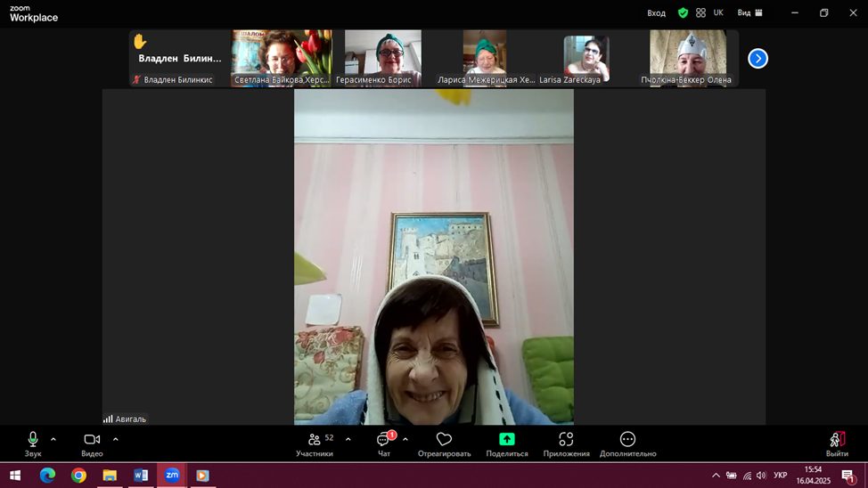Open the Вид view layout menu
The width and height of the screenshot is (868, 488).
tap(749, 13)
